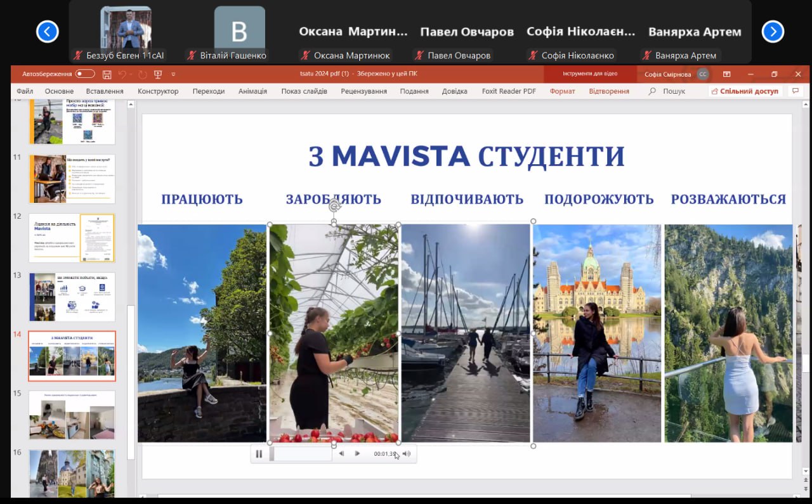812x504 pixels.
Task: Select the Анімація tab
Action: tap(252, 91)
